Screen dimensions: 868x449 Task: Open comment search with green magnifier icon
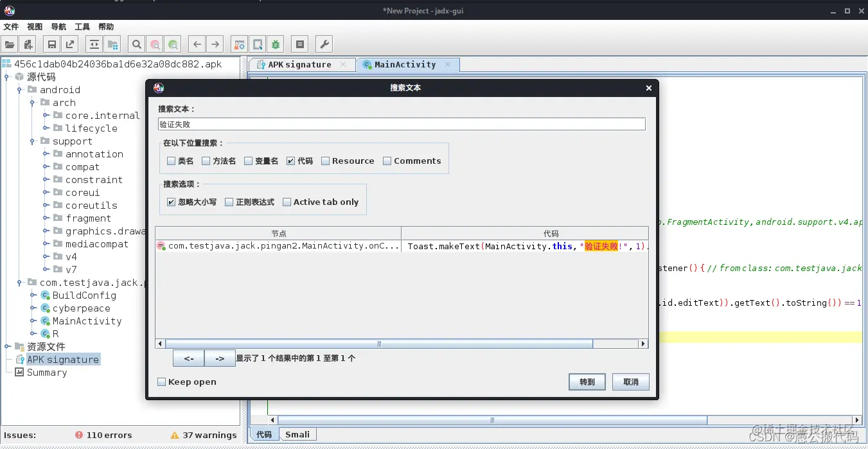click(x=173, y=44)
